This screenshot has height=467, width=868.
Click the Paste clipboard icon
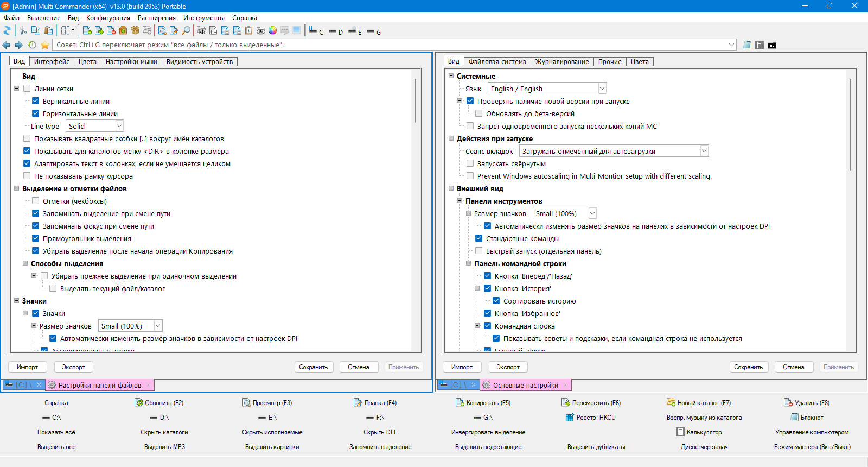coord(48,30)
